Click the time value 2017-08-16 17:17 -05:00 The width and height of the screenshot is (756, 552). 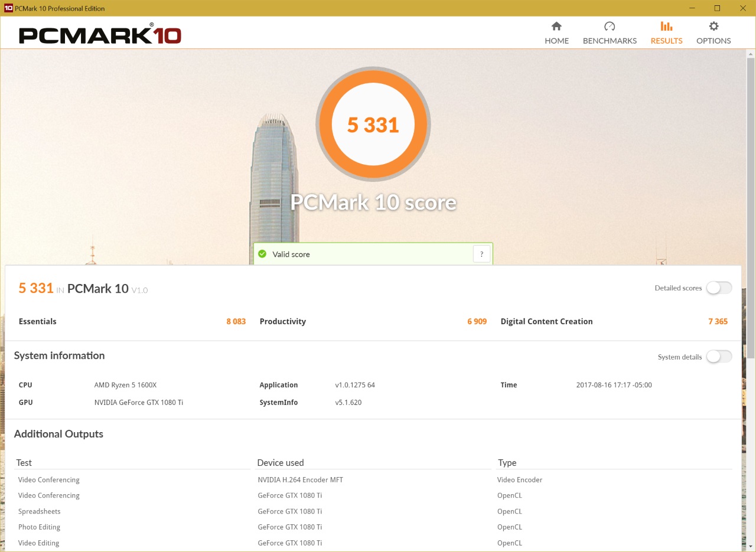tap(614, 385)
